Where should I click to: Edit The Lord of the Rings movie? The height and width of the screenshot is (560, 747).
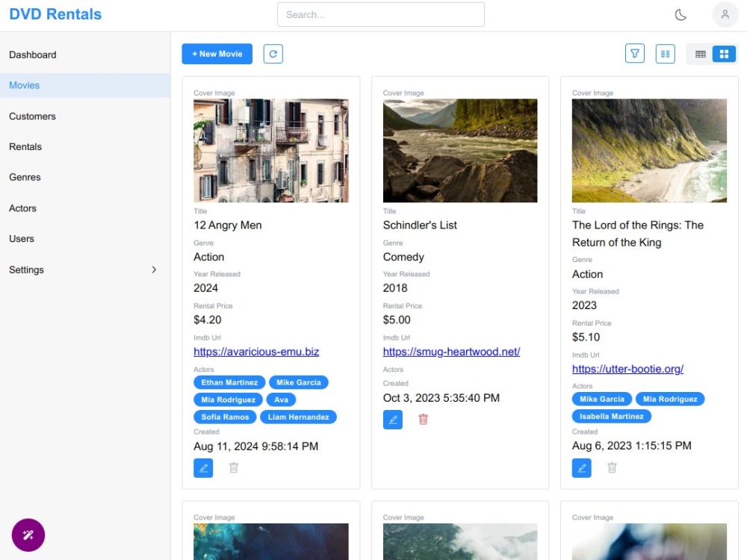[582, 467]
